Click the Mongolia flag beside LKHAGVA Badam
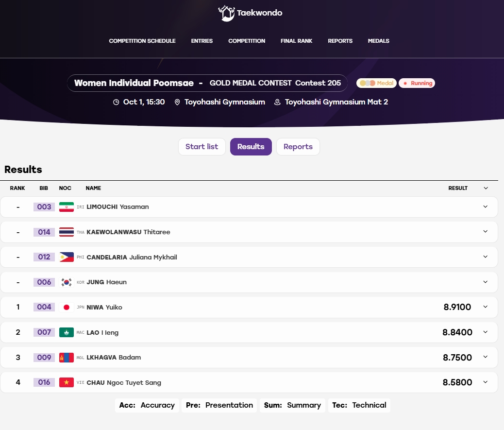Screen dimensions: 504x430 tap(67, 357)
